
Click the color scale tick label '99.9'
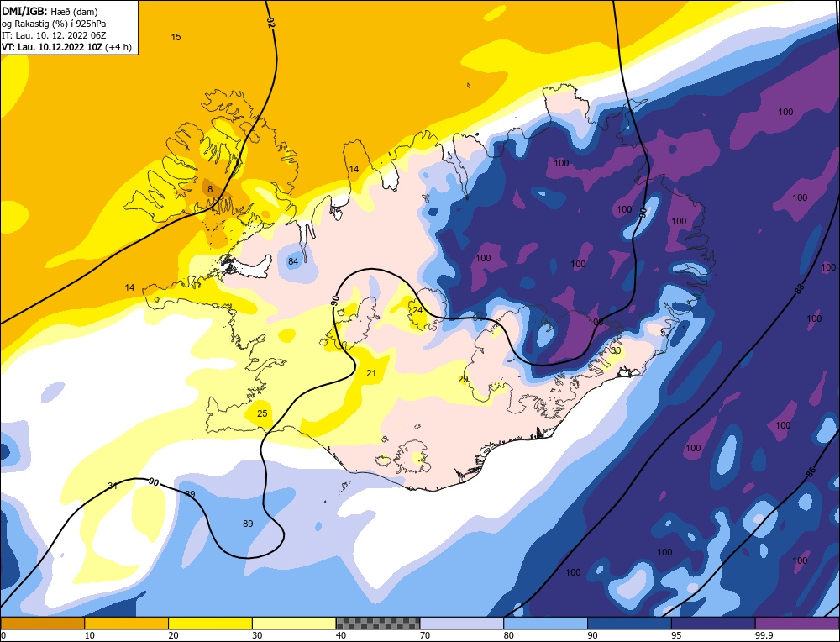[x=763, y=635]
